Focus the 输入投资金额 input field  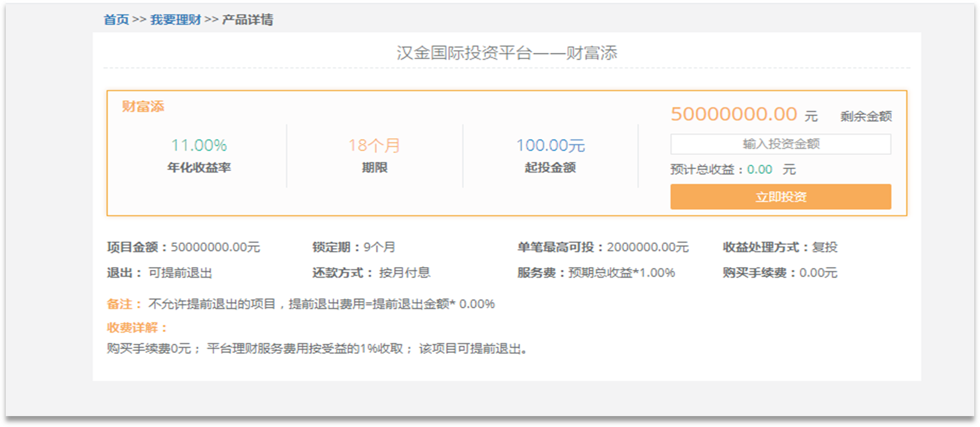click(780, 144)
